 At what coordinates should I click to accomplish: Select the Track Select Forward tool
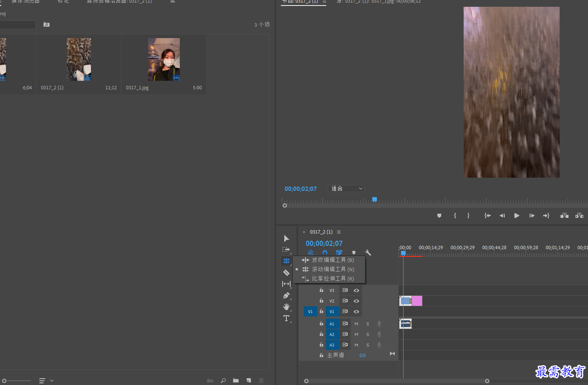coord(286,250)
